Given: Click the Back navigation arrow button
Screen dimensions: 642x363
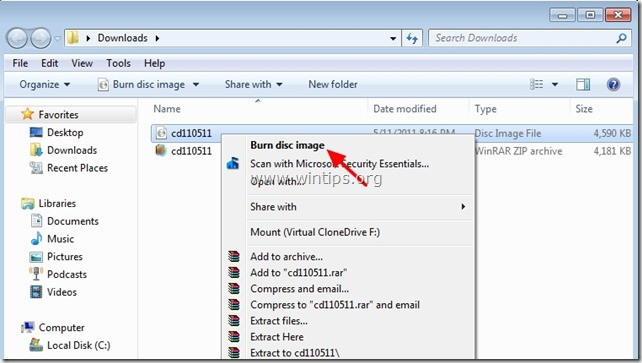Looking at the screenshot, I should coord(17,38).
